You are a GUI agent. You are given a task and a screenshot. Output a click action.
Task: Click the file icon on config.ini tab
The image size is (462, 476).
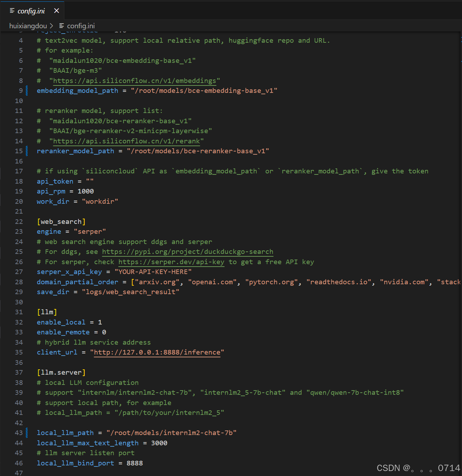(12, 11)
